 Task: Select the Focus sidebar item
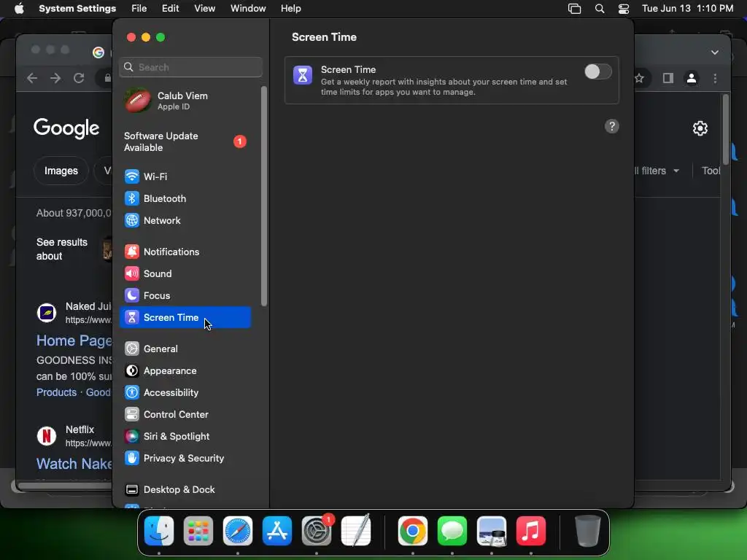coord(185,296)
